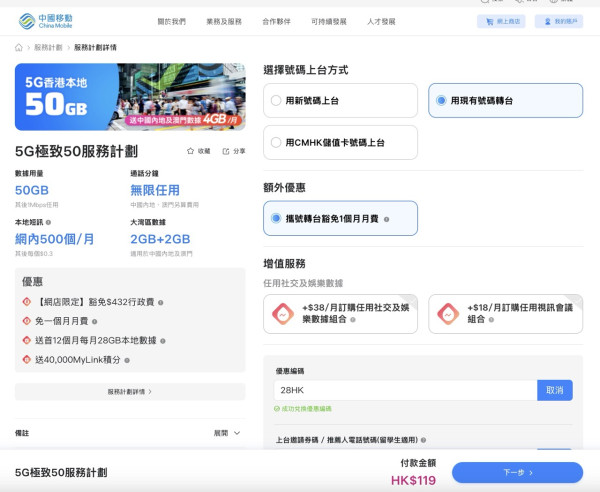Click red tag icon beside 送40,000MyLink積分
This screenshot has width=600, height=492.
pyautogui.click(x=26, y=360)
